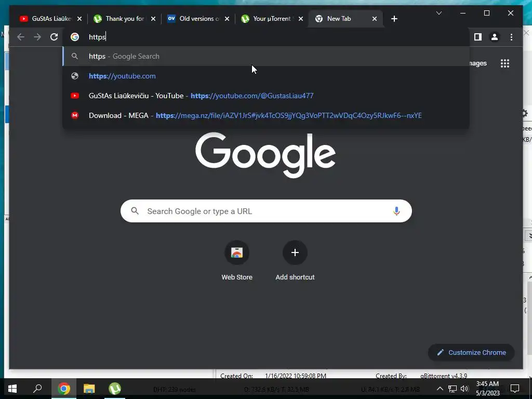Screen dimensions: 532x399
Task: Open the volume tray icon
Action: pos(464,389)
